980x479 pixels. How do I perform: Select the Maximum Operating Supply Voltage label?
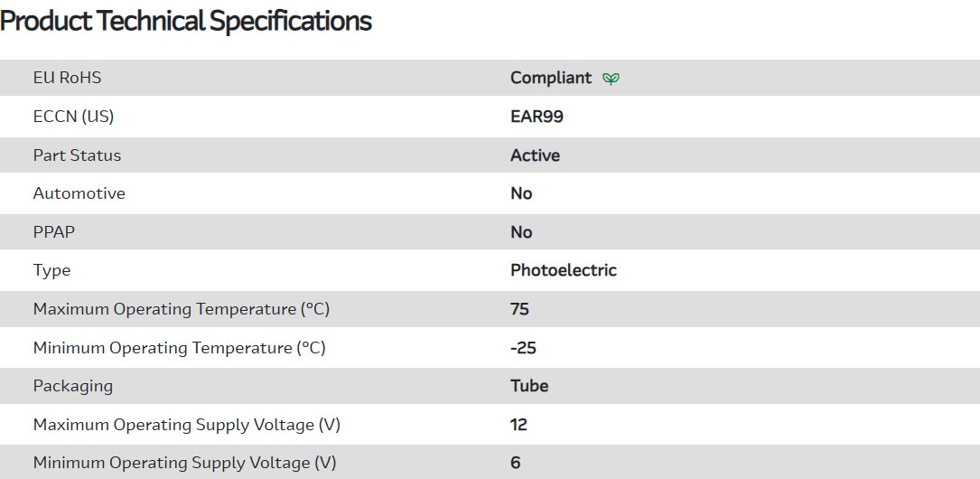tap(186, 425)
